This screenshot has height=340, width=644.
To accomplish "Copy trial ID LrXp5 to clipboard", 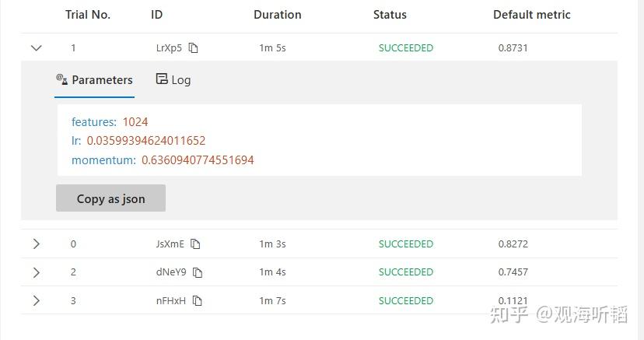I will (x=194, y=48).
